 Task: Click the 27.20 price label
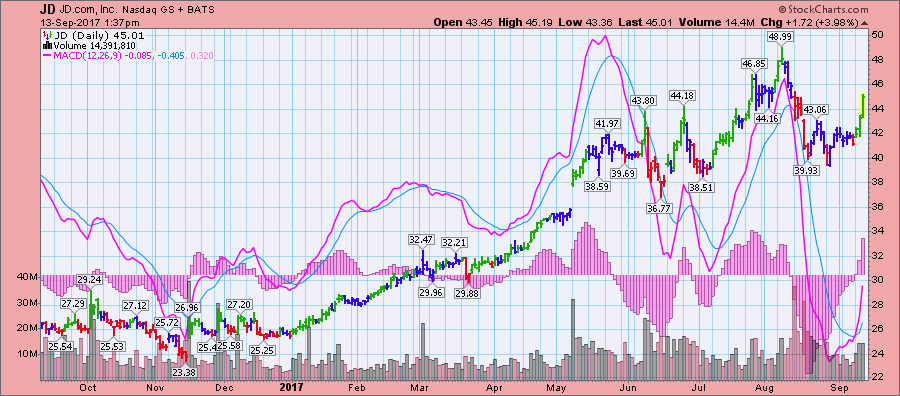tap(239, 304)
